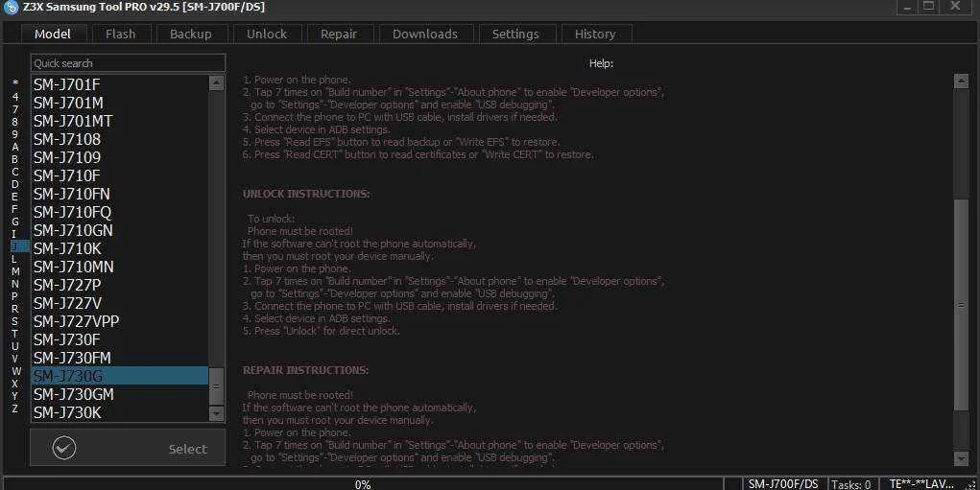Jump to letter W in index
980x490 pixels.
pyautogui.click(x=15, y=371)
